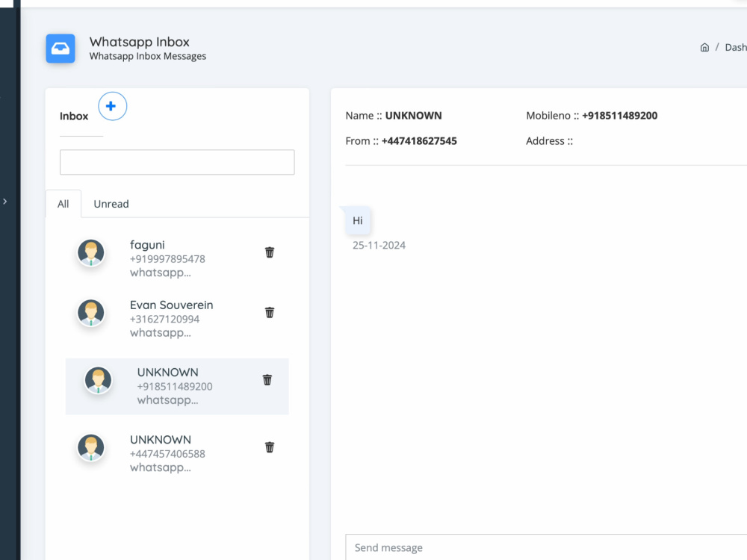The width and height of the screenshot is (747, 560).
Task: Delete the faguni conversation
Action: (x=270, y=252)
